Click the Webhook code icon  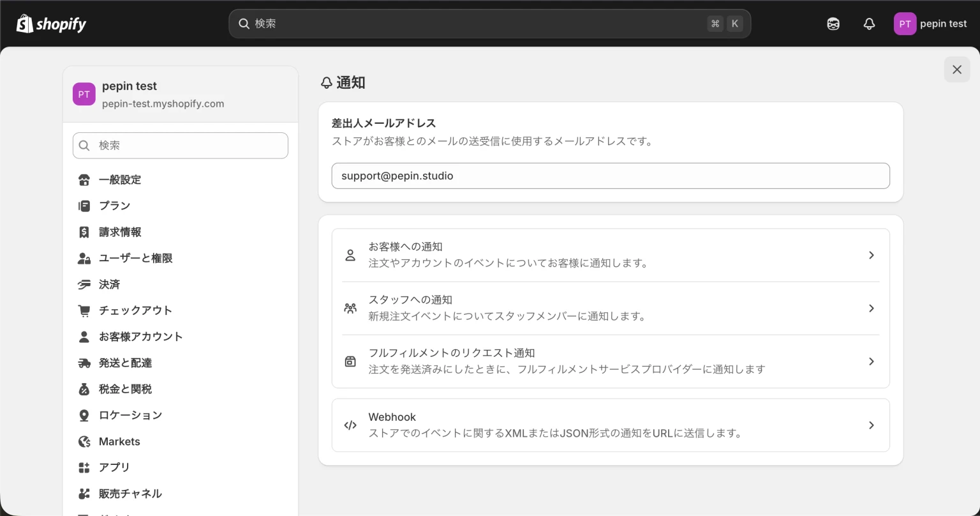350,425
